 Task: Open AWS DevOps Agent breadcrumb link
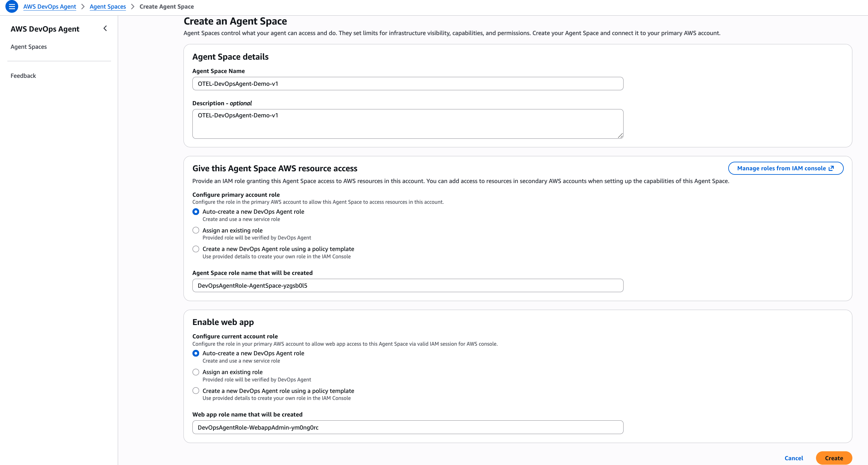pyautogui.click(x=50, y=6)
